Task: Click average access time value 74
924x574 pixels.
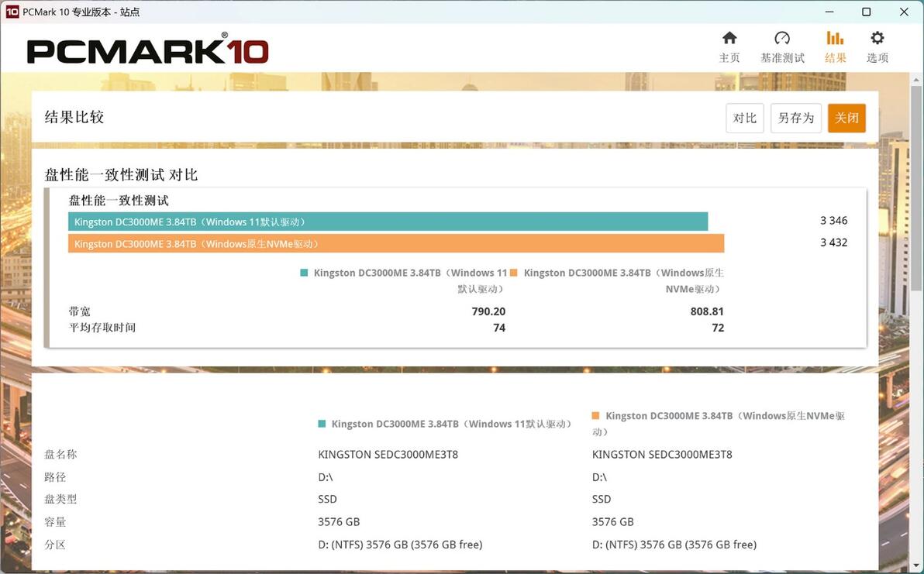Action: 499,328
